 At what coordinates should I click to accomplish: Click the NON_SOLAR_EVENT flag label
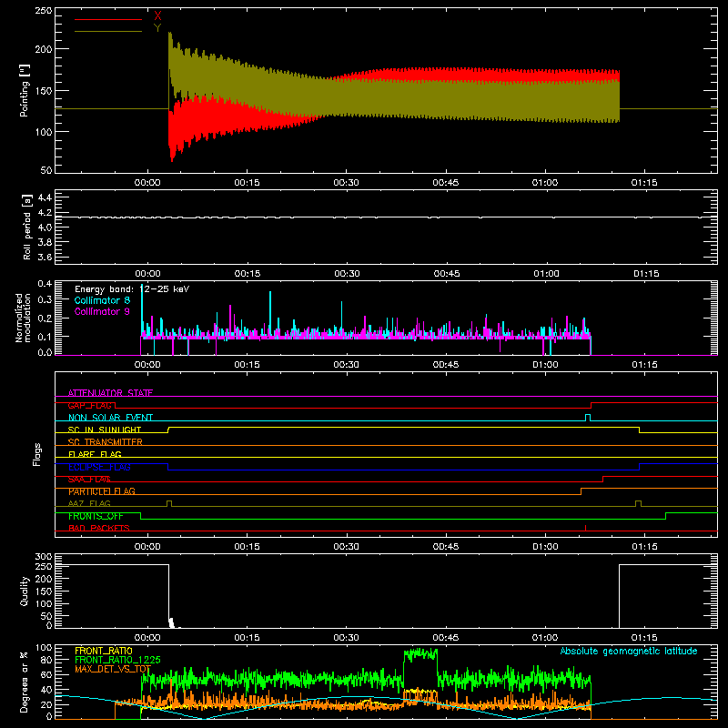pyautogui.click(x=110, y=418)
